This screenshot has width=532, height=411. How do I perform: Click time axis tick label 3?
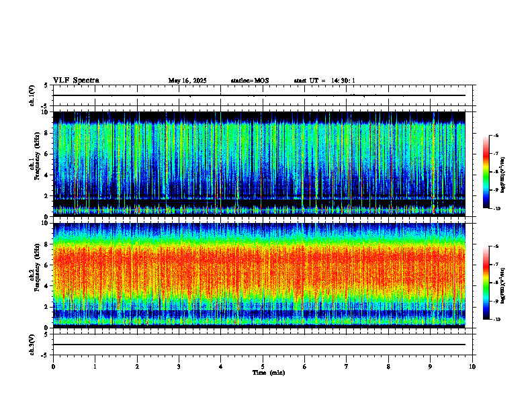[179, 367]
